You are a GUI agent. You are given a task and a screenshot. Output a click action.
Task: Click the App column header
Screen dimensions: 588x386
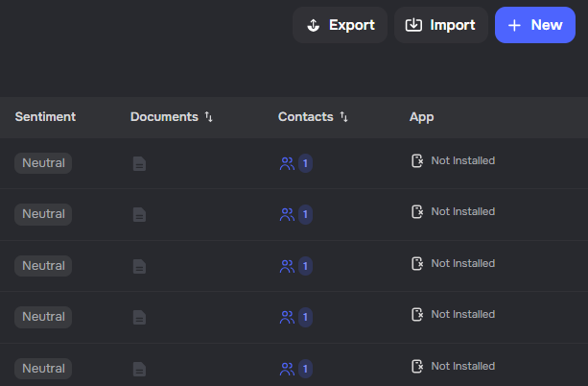(x=422, y=117)
